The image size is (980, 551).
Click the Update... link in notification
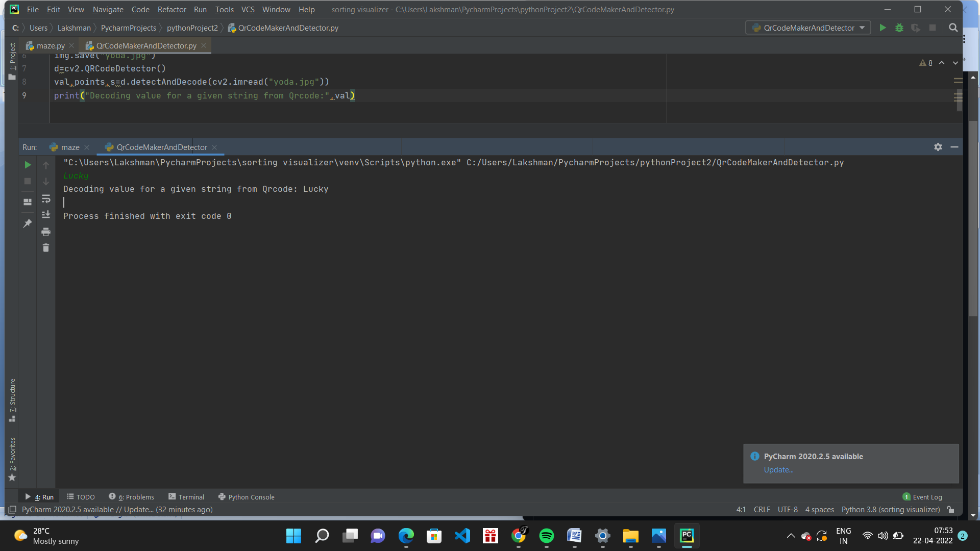click(778, 470)
